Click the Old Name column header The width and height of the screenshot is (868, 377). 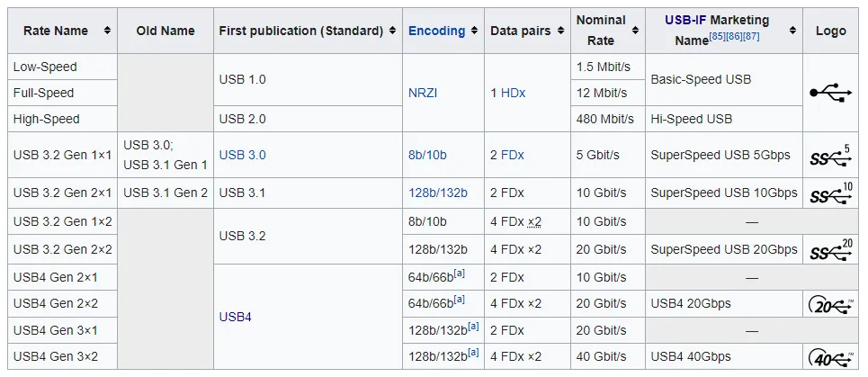pyautogui.click(x=166, y=31)
